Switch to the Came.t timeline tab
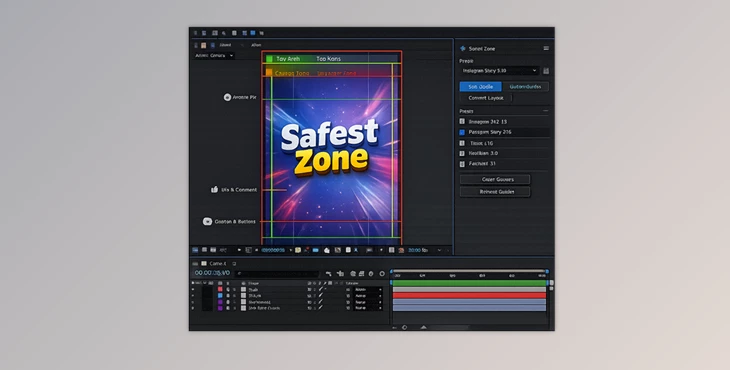 (217, 263)
